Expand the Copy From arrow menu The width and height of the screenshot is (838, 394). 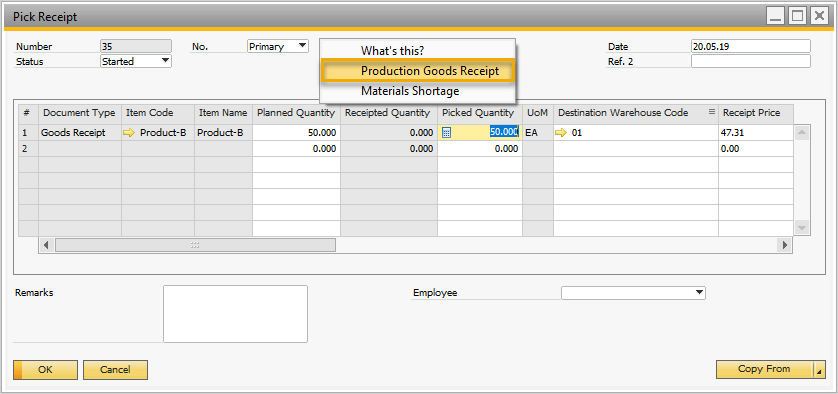(x=819, y=369)
